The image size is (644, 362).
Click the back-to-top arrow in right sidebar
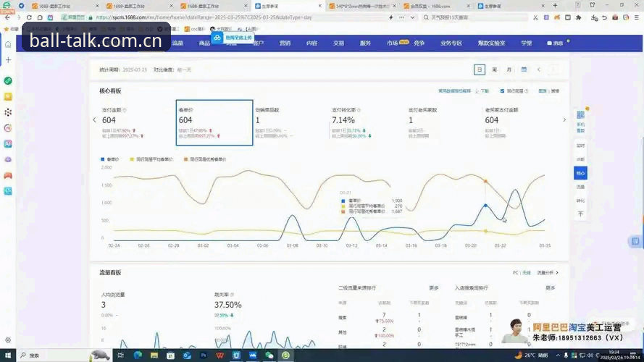580,214
